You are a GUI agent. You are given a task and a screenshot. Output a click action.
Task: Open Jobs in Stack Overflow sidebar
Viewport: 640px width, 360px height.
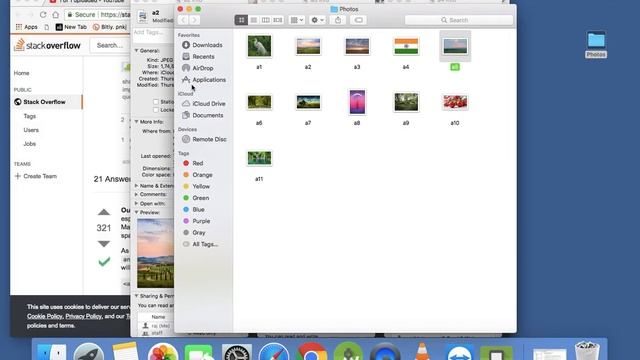click(x=29, y=144)
